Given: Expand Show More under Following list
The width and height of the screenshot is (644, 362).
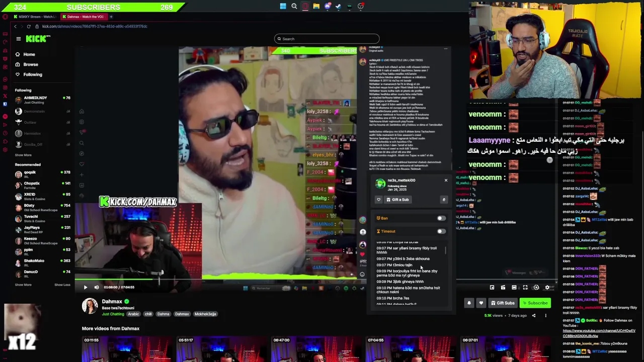Looking at the screenshot, I should pyautogui.click(x=23, y=155).
